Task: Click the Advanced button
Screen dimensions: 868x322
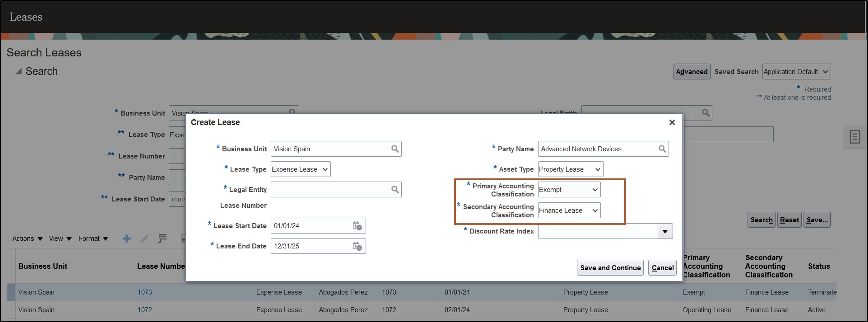Action: click(x=691, y=72)
